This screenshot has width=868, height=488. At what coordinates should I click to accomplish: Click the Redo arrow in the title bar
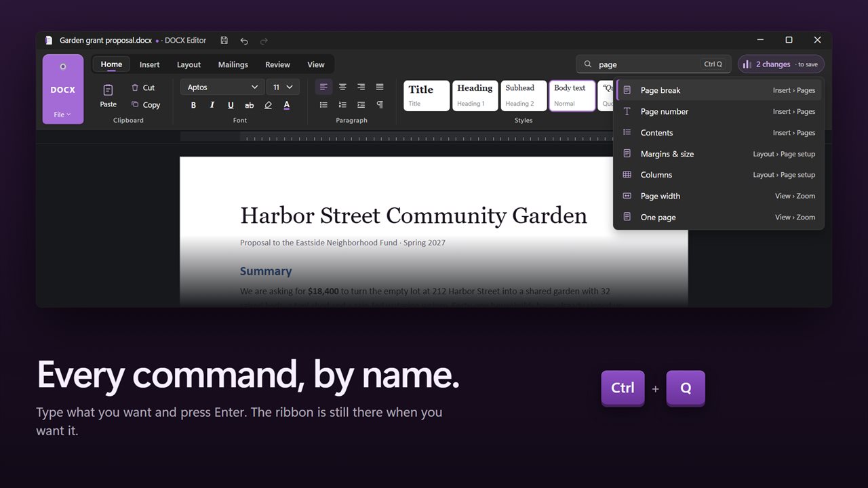click(x=264, y=41)
